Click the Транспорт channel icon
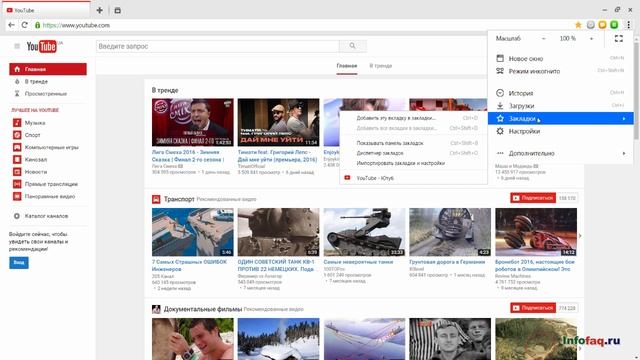Viewport: 640px width, 360px height. click(156, 199)
